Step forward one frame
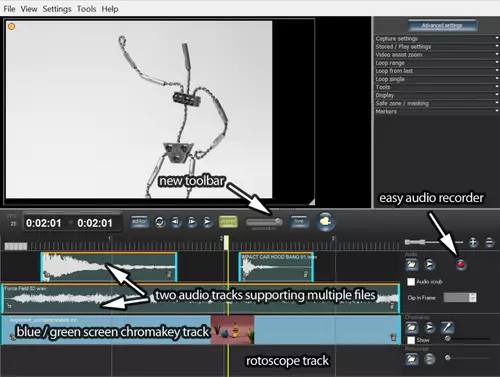This screenshot has width=500, height=377. pos(192,222)
